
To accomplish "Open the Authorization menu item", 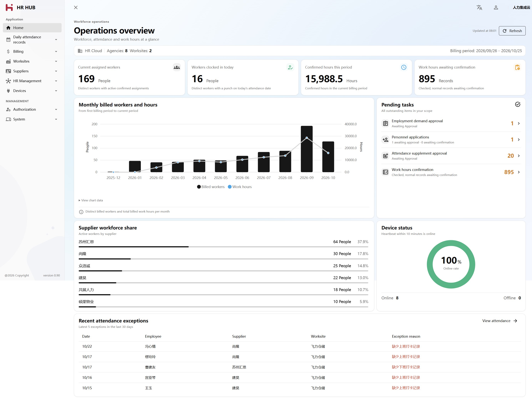I will [32, 110].
